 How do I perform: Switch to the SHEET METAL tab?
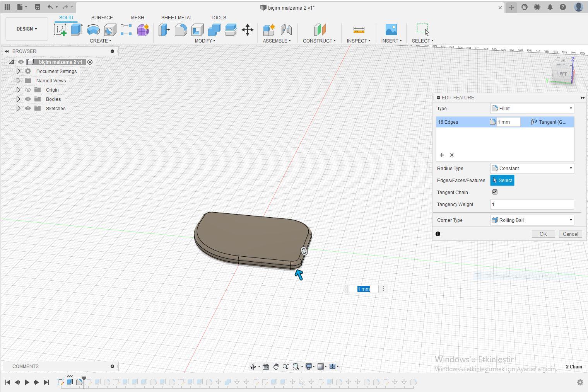point(176,17)
